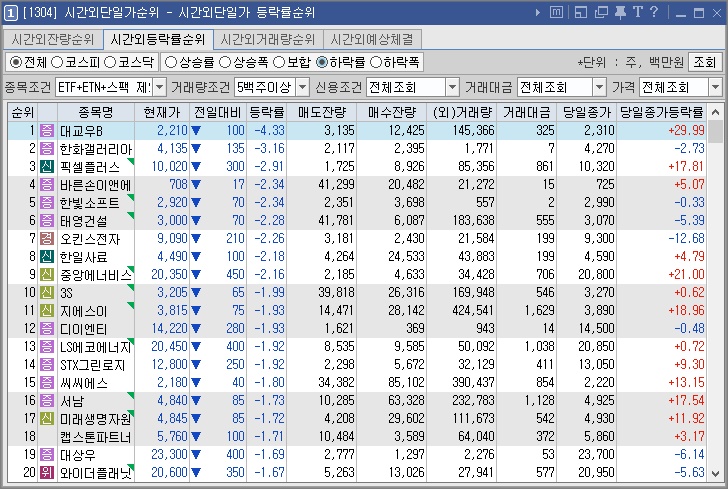Click the 증 badge next to LS에코에너지
Screen dimensions: 728x489
(x=47, y=346)
